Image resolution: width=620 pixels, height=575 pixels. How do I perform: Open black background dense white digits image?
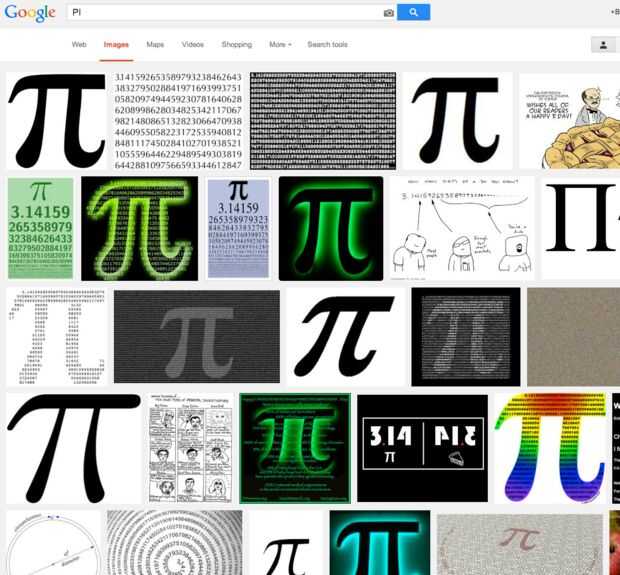(x=323, y=121)
